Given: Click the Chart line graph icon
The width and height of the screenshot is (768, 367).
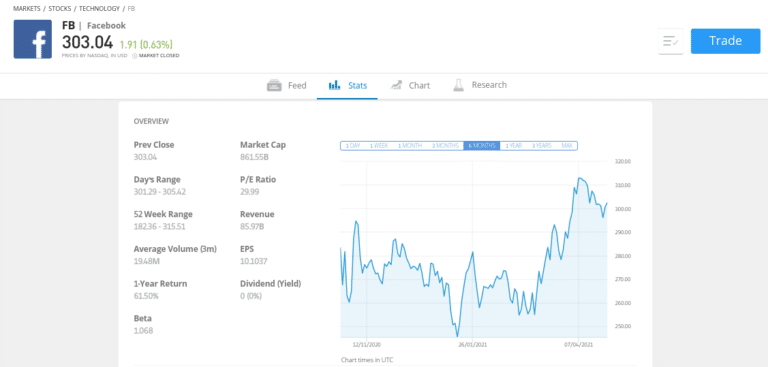Looking at the screenshot, I should pos(396,85).
